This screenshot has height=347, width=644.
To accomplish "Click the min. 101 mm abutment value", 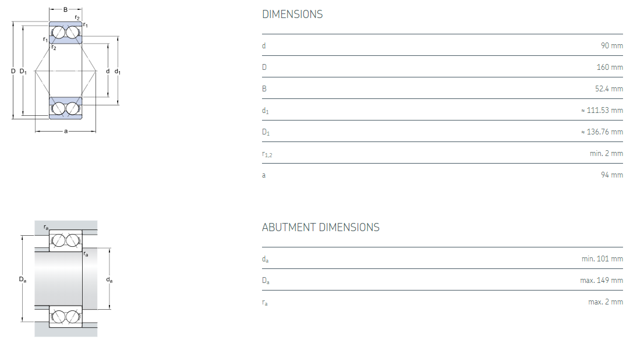I will click(602, 259).
